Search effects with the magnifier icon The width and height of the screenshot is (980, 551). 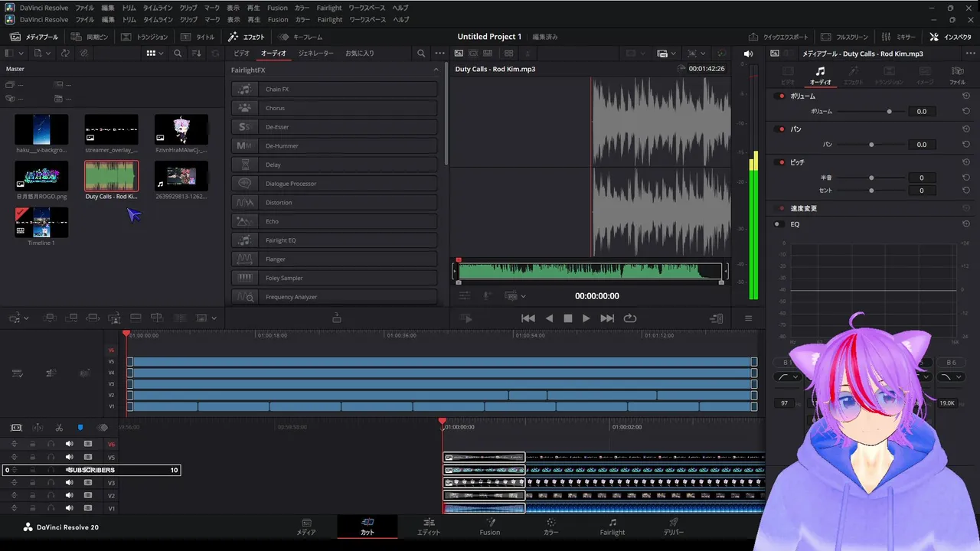[x=421, y=54]
